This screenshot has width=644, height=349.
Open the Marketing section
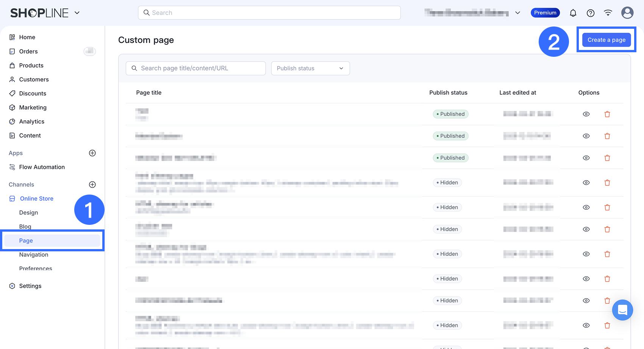33,108
